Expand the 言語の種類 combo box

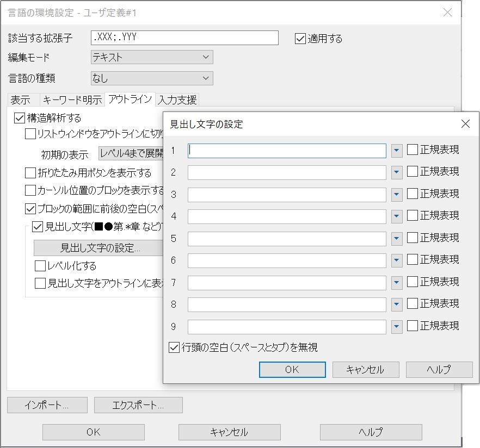(x=205, y=78)
